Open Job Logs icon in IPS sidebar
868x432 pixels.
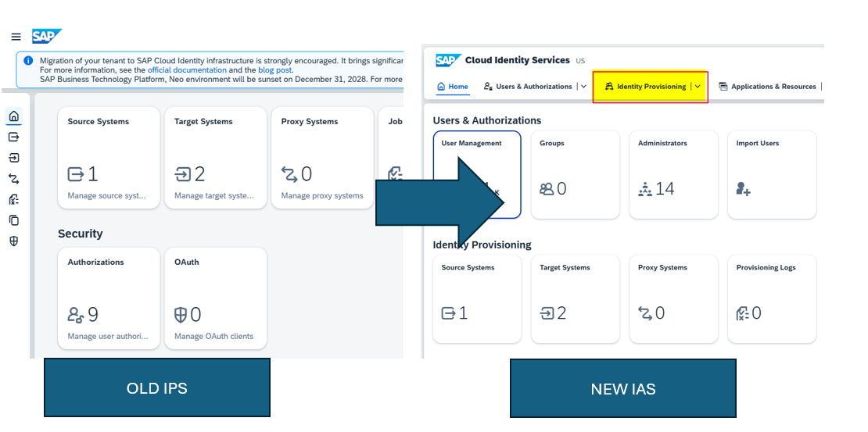(x=14, y=200)
